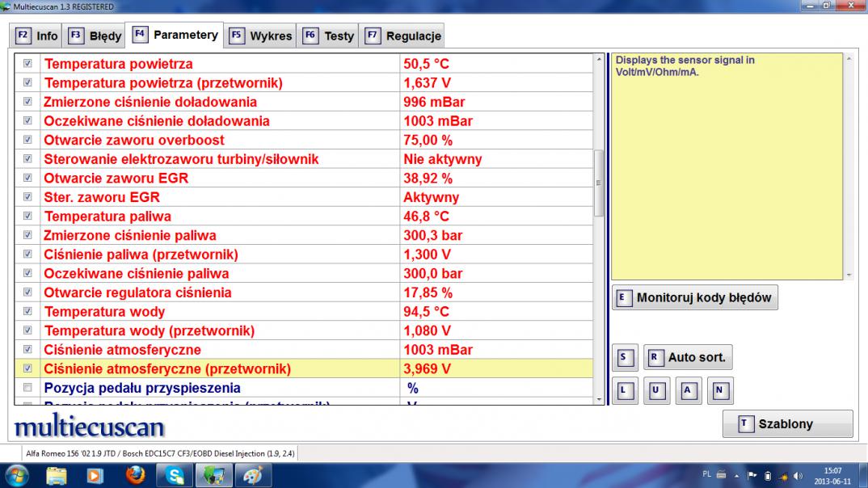The height and width of the screenshot is (488, 868).
Task: Click the A key button
Action: [x=687, y=390]
